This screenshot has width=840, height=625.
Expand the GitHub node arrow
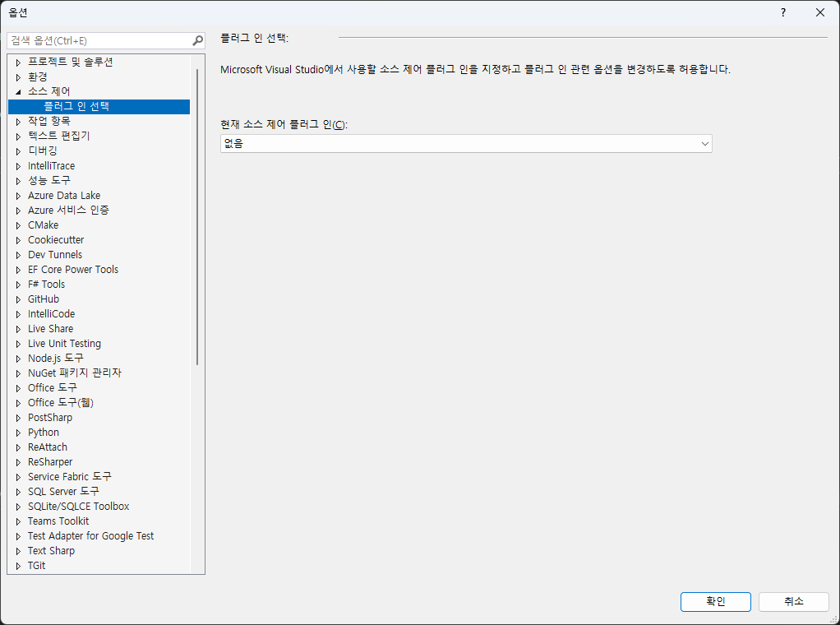(18, 299)
